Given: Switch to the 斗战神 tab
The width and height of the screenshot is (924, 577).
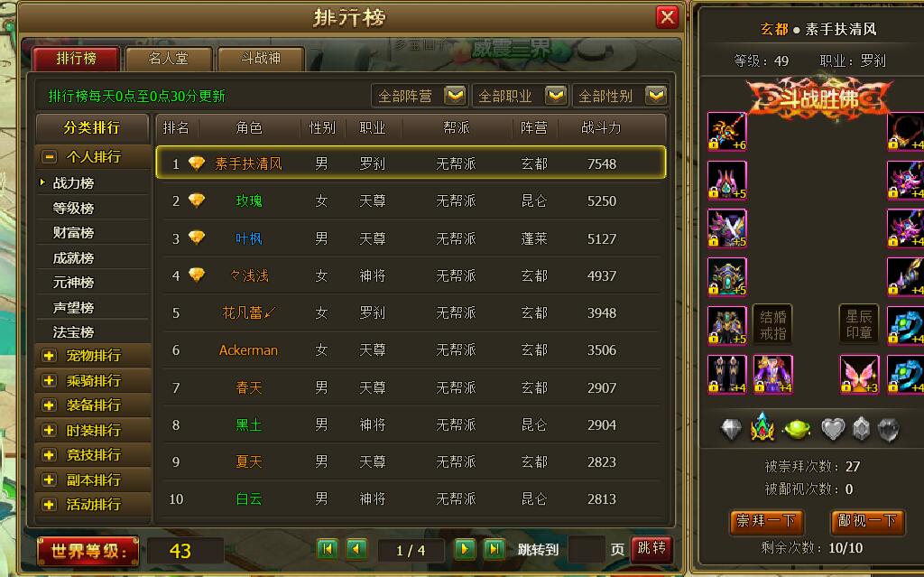Looking at the screenshot, I should 261,59.
